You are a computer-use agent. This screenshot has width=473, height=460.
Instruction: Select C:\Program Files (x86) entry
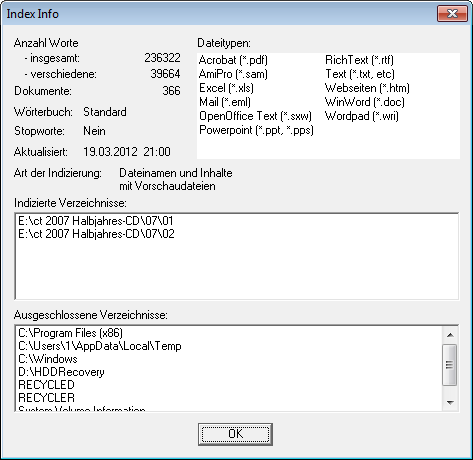71,333
